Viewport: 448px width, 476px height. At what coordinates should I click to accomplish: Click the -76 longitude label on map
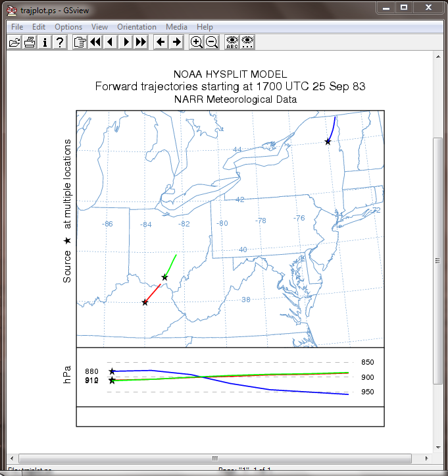pyautogui.click(x=299, y=218)
